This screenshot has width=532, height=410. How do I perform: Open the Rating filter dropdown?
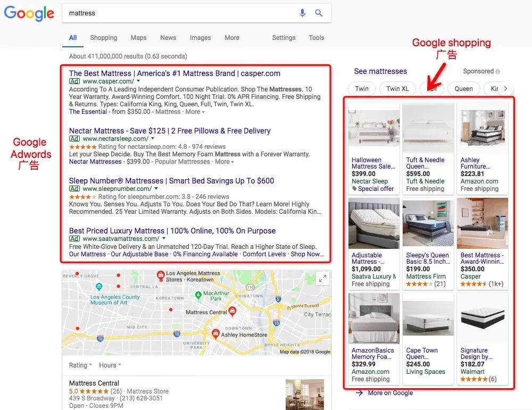[80, 365]
